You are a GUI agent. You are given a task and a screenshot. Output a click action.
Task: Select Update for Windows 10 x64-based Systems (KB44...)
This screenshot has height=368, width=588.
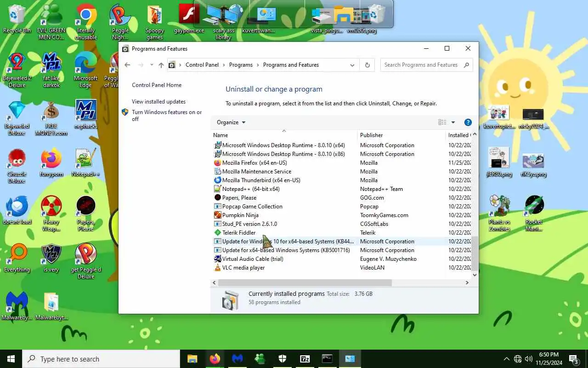342,241
